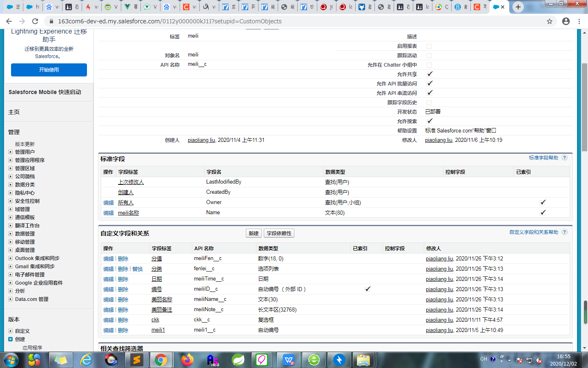
Task: Expand 公司简档 tree node
Action: click(11, 176)
